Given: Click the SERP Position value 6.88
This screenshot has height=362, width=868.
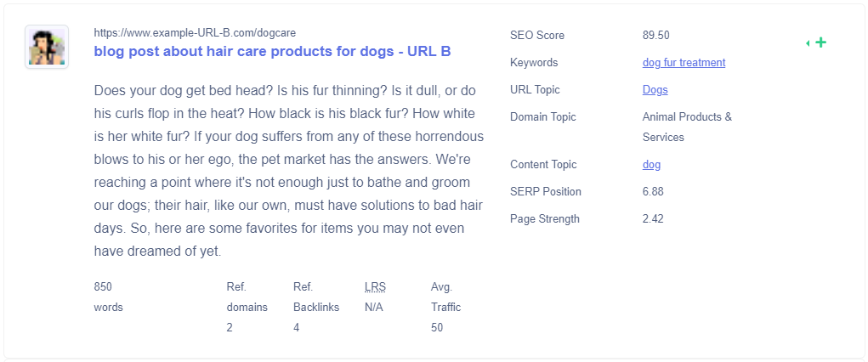Looking at the screenshot, I should 653,191.
